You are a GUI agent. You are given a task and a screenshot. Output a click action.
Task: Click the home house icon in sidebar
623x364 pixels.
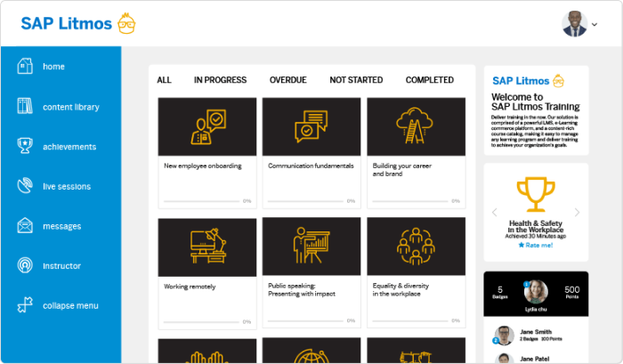[x=25, y=66]
